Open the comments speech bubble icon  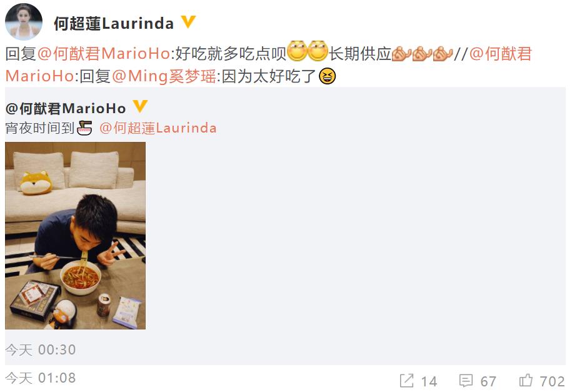click(x=466, y=380)
